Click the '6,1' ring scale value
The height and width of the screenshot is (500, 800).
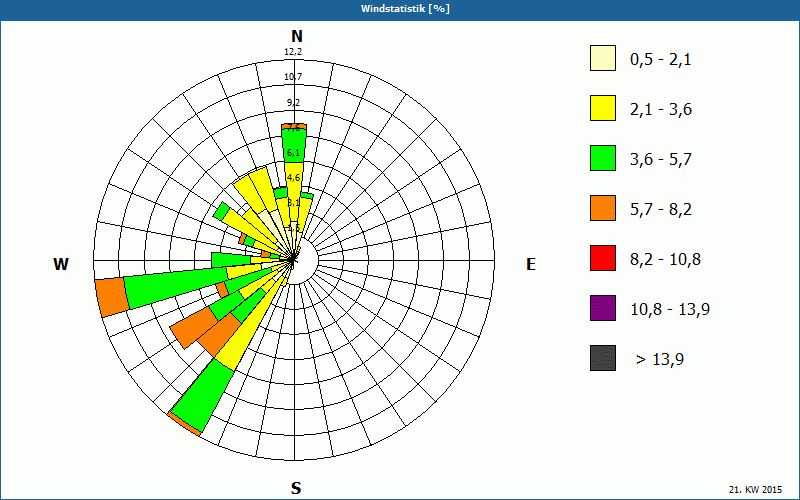pos(293,153)
